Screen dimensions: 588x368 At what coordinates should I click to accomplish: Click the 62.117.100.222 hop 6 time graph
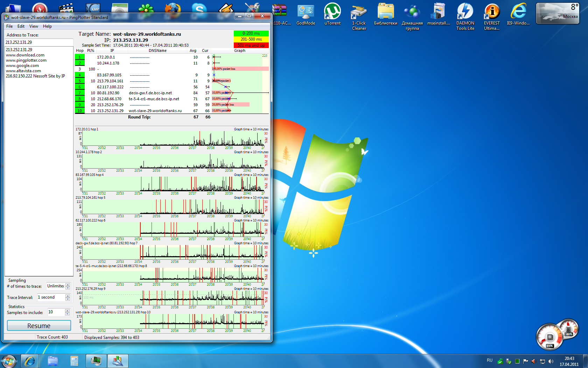point(173,230)
